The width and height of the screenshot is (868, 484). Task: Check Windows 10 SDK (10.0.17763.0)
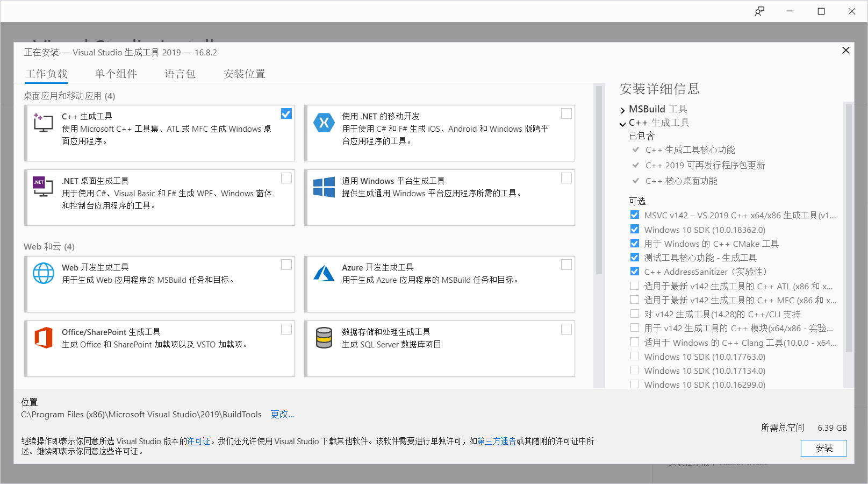[635, 356]
